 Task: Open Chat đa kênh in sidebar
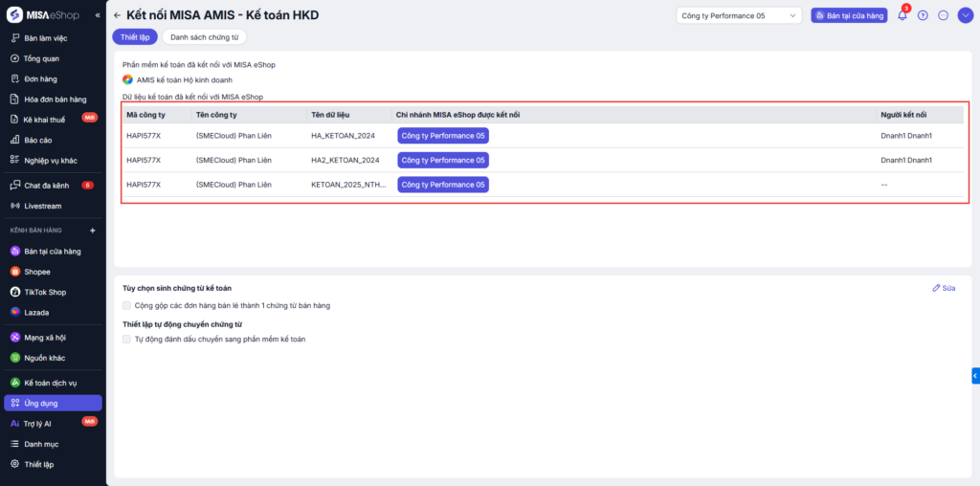(x=46, y=185)
